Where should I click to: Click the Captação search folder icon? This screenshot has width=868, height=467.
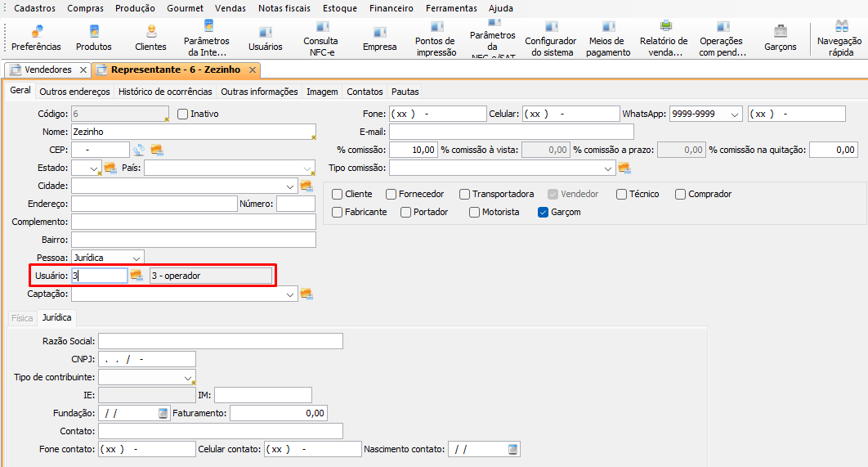306,294
